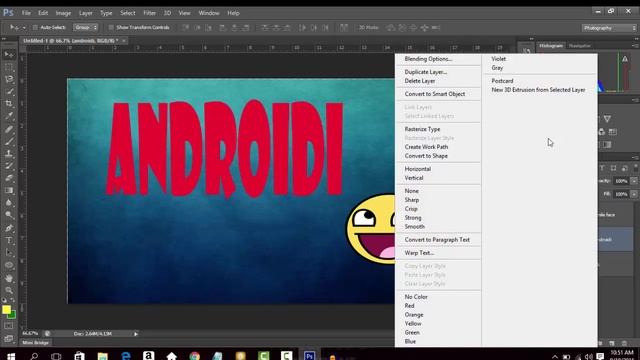Open Microsoft Edge from the taskbar
Viewport: 640px width, 360px height.
pos(126,356)
